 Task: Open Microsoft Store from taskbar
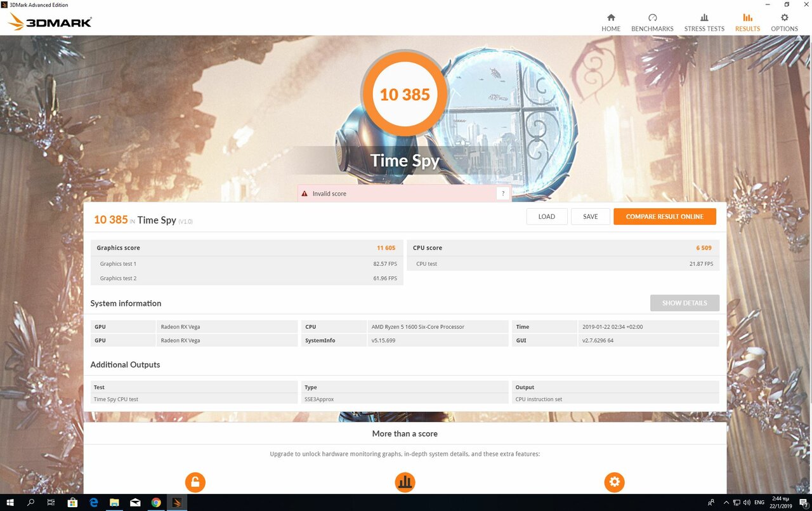point(72,502)
